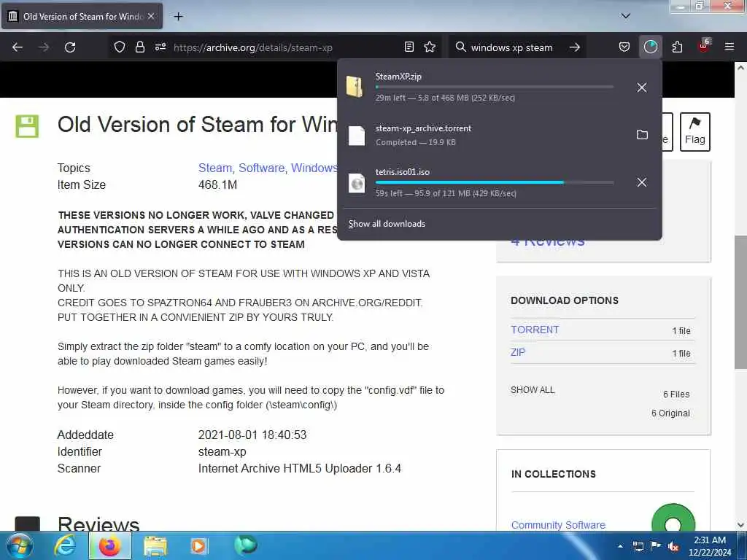Toggle reader view icon

[x=409, y=47]
